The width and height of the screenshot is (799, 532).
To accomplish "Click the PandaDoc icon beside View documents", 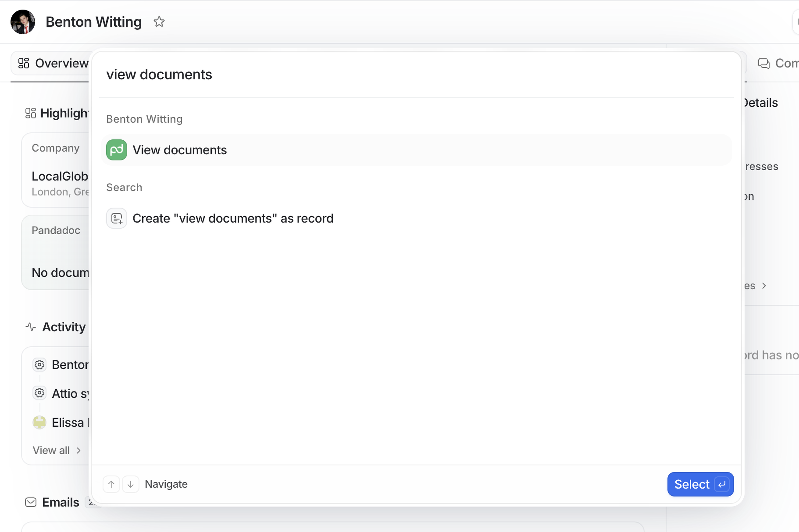I will point(117,150).
